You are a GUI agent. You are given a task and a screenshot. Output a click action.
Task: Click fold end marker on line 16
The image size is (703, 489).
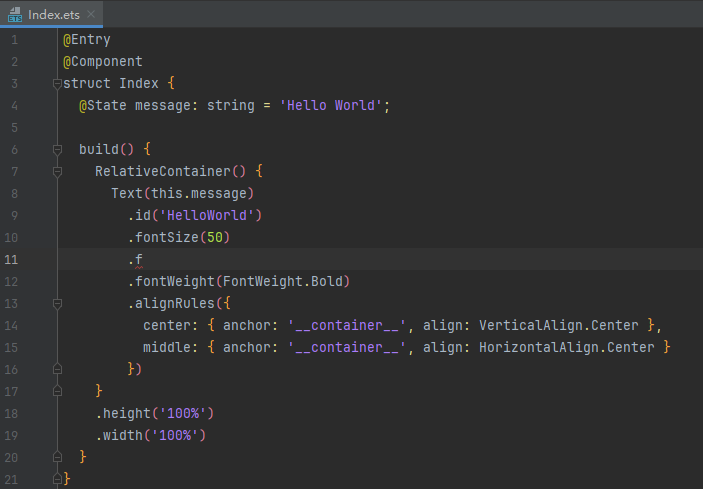tap(57, 369)
